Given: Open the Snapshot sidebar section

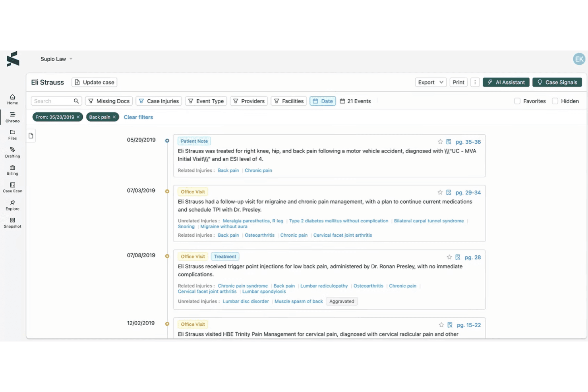Looking at the screenshot, I should [x=12, y=223].
